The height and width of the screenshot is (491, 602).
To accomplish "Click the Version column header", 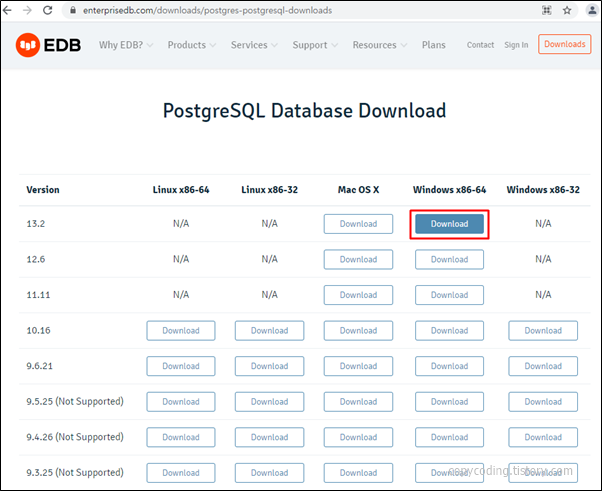I will [x=43, y=190].
